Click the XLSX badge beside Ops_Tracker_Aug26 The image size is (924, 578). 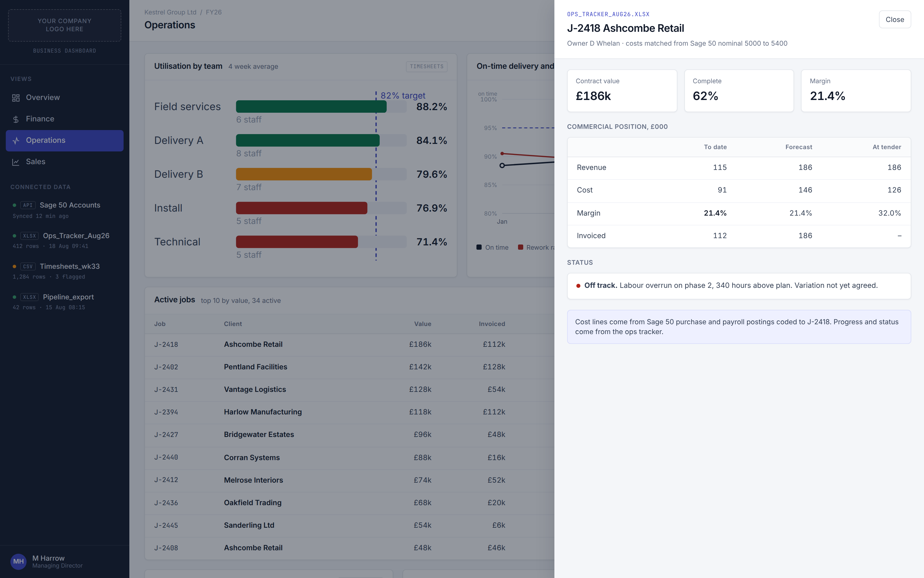pos(29,236)
